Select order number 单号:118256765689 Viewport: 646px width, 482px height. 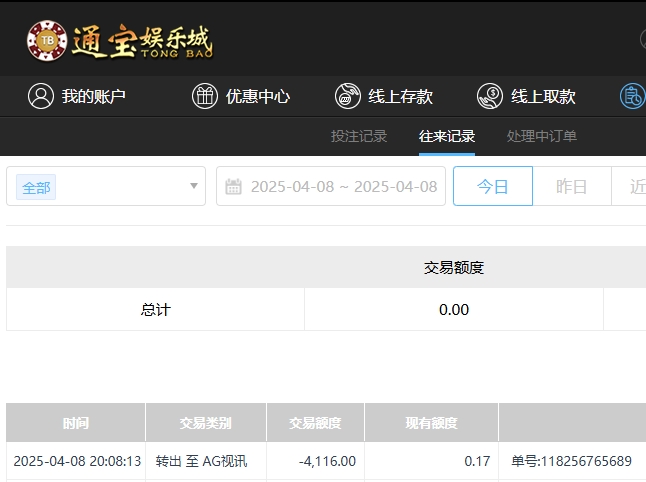coord(571,461)
